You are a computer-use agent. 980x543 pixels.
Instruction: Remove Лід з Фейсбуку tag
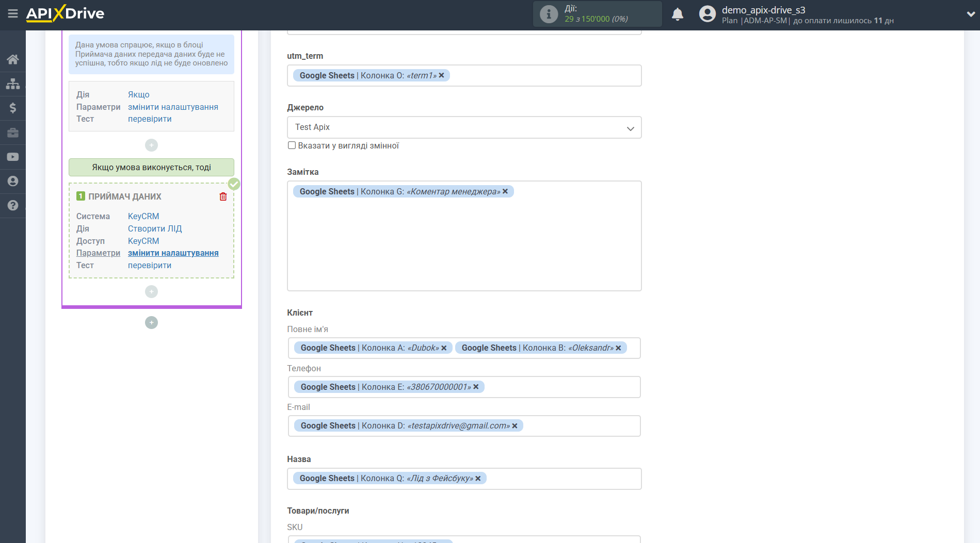478,479
